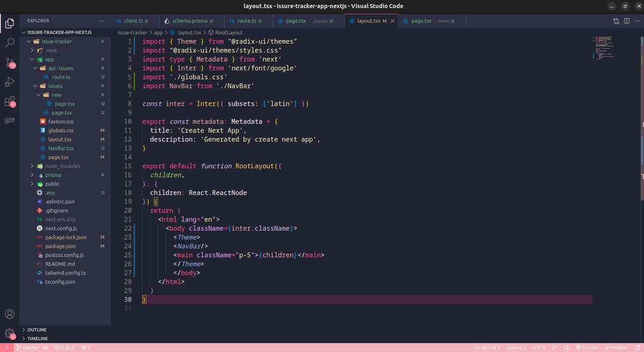
Task: Open the Search view icon
Action: click(10, 42)
